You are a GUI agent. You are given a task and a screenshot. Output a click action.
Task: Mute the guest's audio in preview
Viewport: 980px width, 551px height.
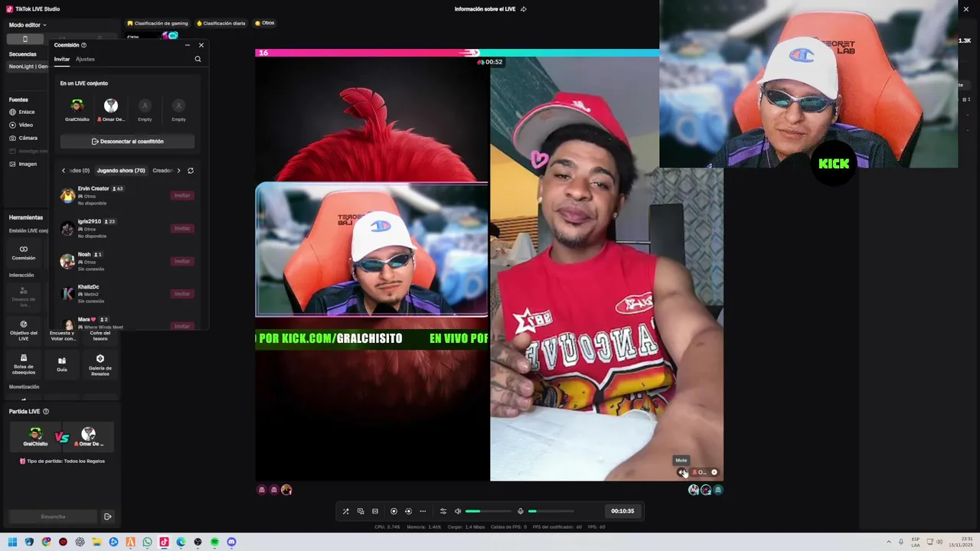[681, 472]
